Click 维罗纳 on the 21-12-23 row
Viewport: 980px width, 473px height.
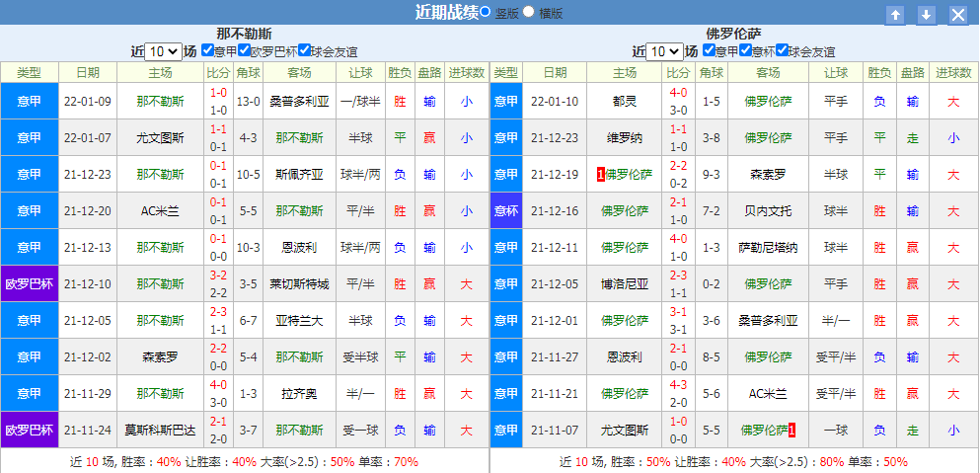point(624,137)
